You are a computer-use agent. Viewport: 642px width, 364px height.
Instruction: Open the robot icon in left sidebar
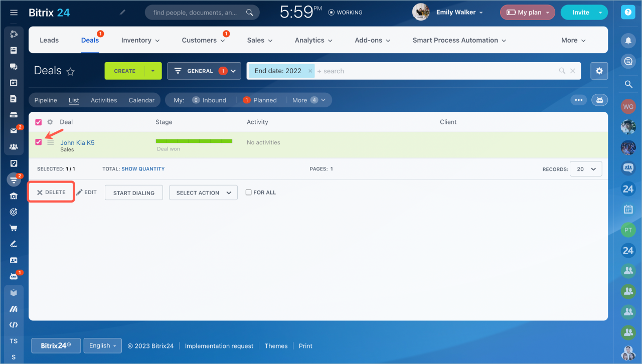[x=14, y=276]
